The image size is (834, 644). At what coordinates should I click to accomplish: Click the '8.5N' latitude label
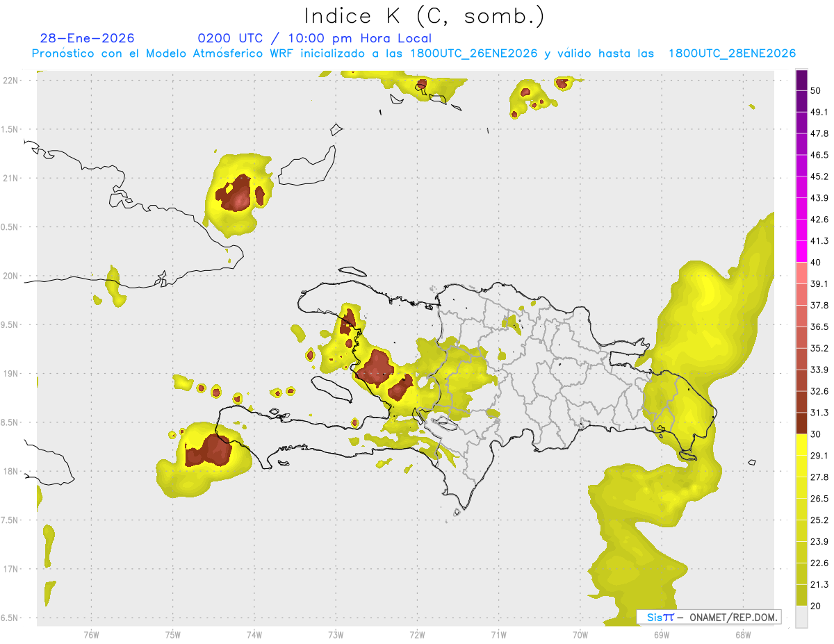tap(10, 422)
